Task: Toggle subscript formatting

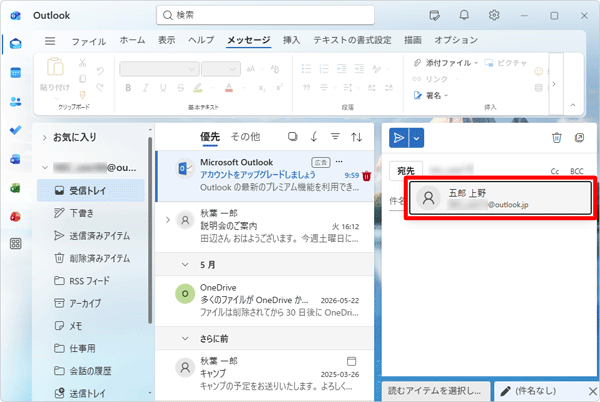Action: [x=262, y=88]
